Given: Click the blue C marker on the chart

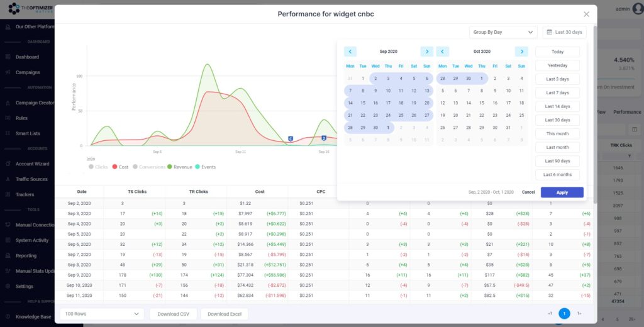Looking at the screenshot, I should pos(291,139).
